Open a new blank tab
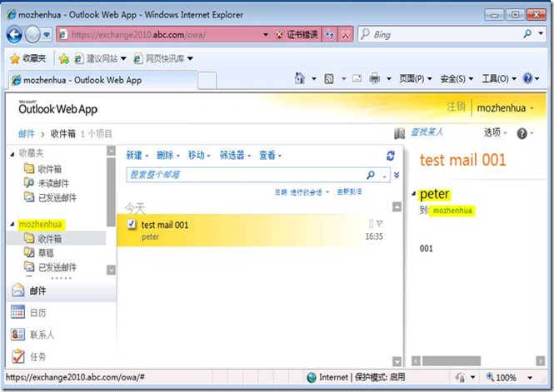The image size is (554, 392). pyautogui.click(x=207, y=81)
